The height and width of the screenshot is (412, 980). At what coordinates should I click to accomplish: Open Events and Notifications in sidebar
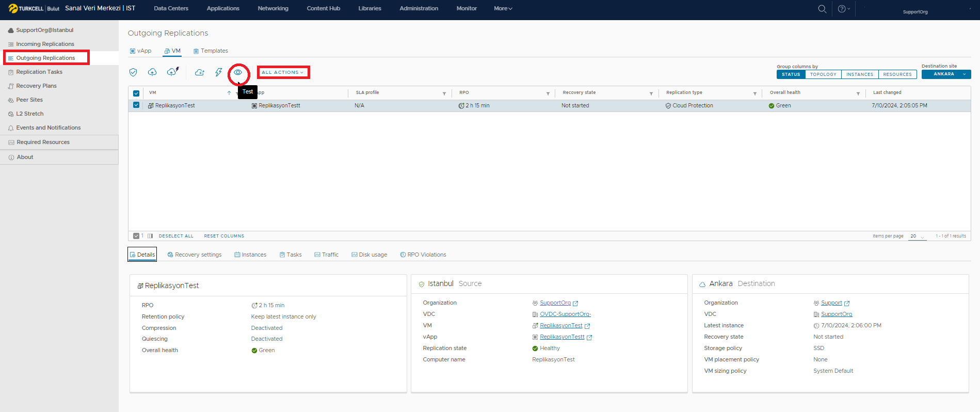(48, 128)
